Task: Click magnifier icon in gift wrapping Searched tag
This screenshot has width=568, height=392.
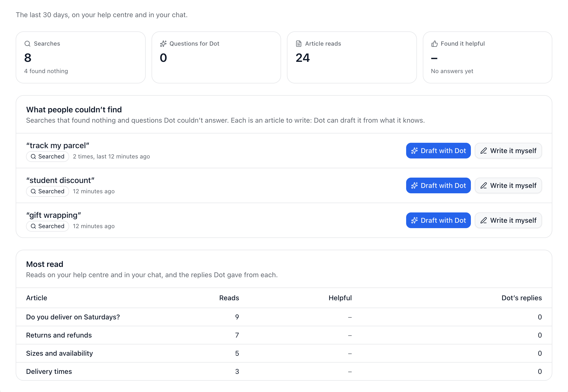Action: (x=33, y=226)
